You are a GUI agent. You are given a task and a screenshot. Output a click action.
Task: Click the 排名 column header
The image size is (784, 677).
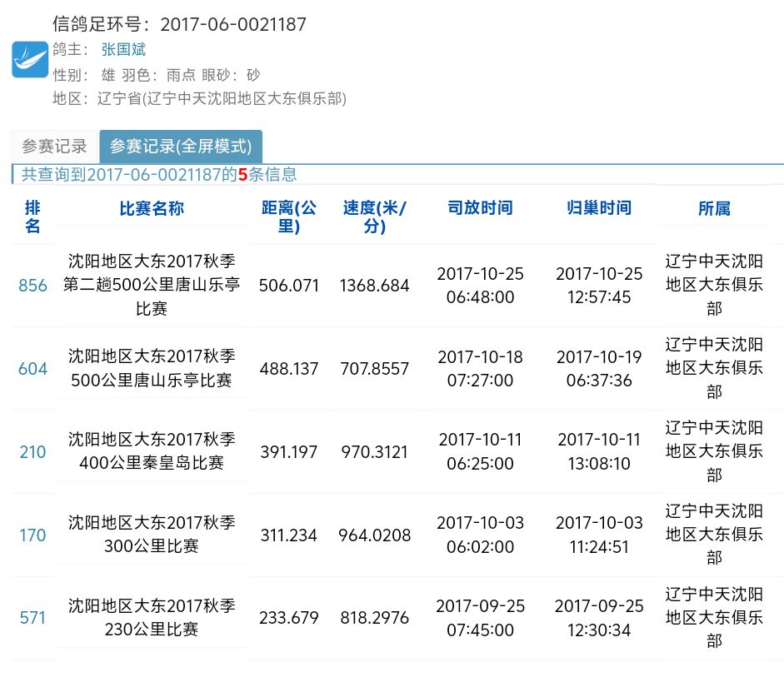click(32, 217)
